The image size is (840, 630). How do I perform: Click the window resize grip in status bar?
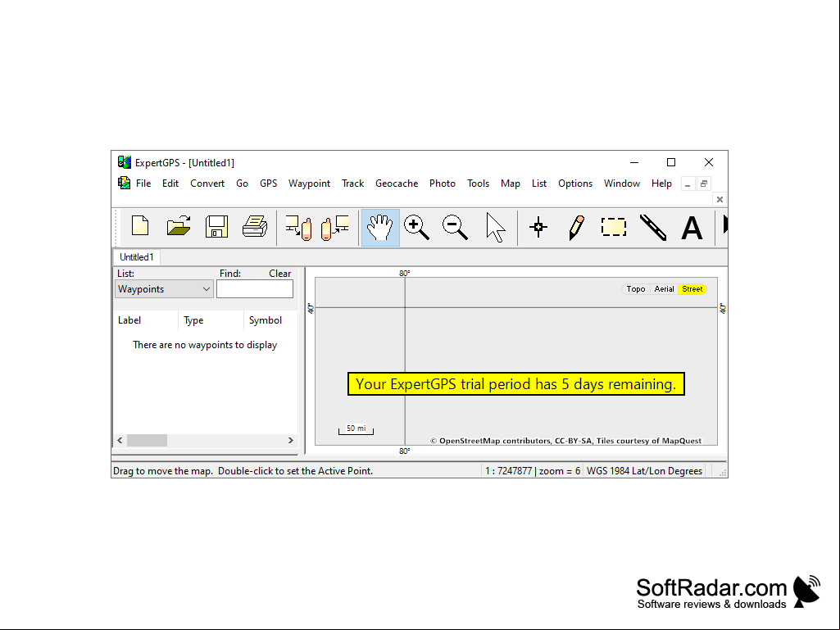723,473
